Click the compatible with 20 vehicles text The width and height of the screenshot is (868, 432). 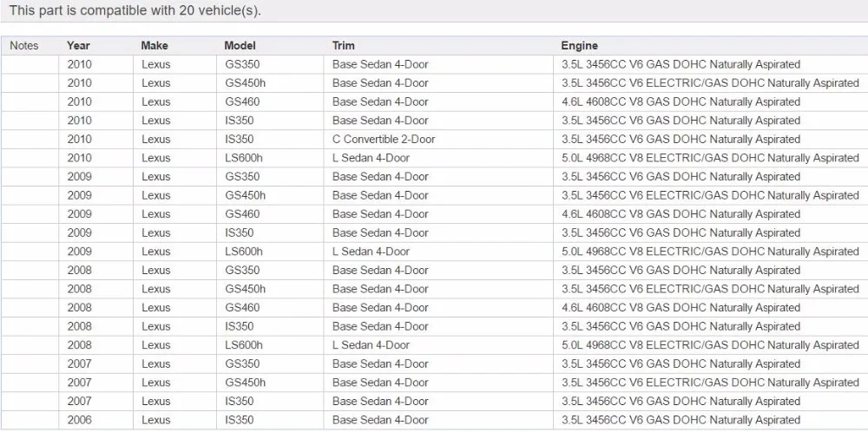135,10
